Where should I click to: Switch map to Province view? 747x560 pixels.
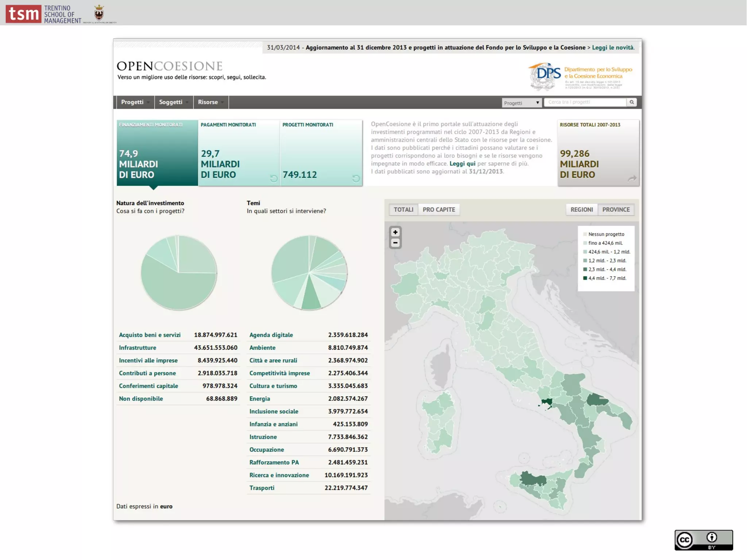point(616,209)
